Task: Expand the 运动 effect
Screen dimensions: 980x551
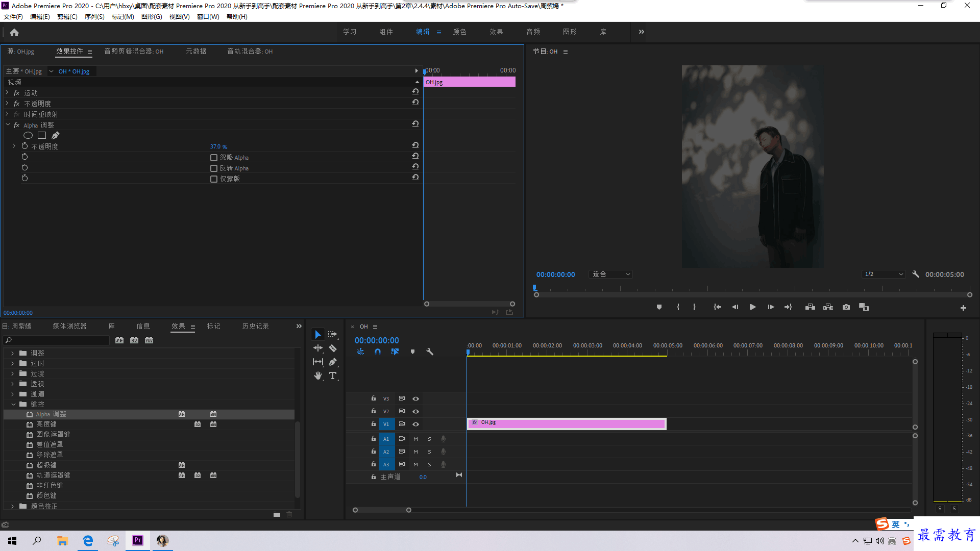Action: [7, 92]
